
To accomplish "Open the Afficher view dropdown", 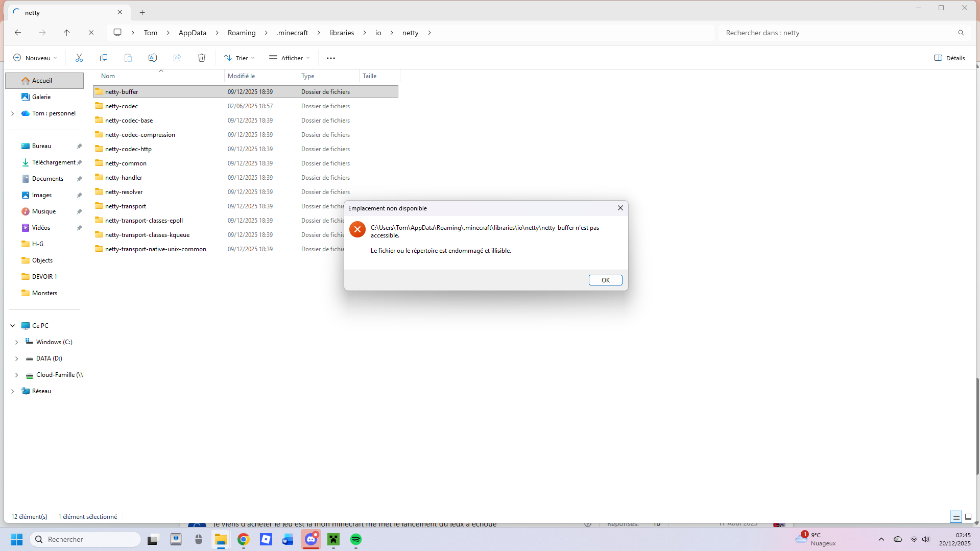I will tap(290, 58).
